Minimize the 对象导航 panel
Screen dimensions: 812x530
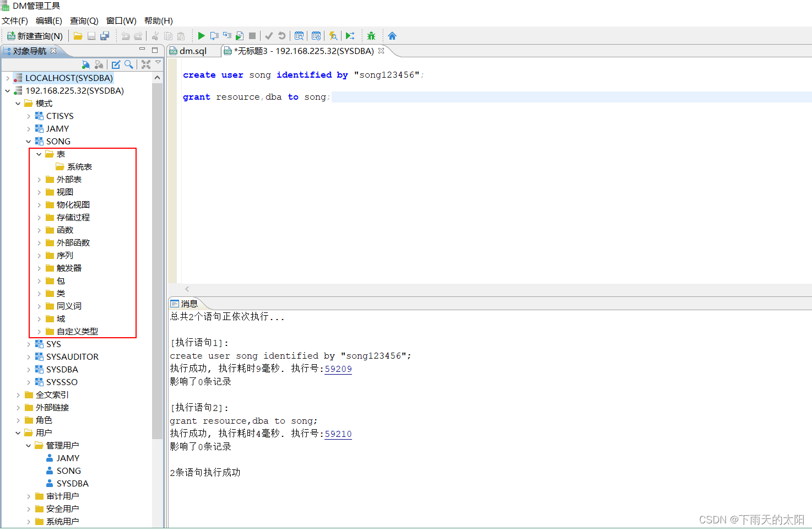[x=142, y=50]
